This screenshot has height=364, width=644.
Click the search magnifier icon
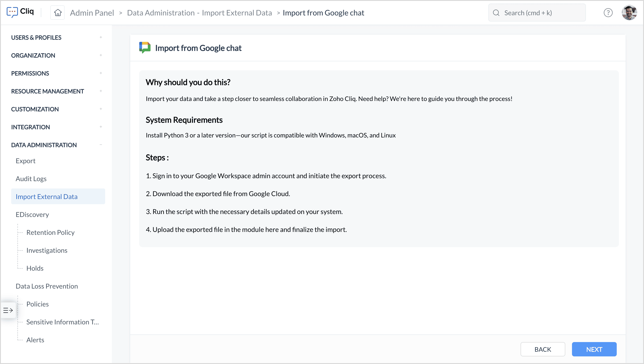(x=496, y=13)
